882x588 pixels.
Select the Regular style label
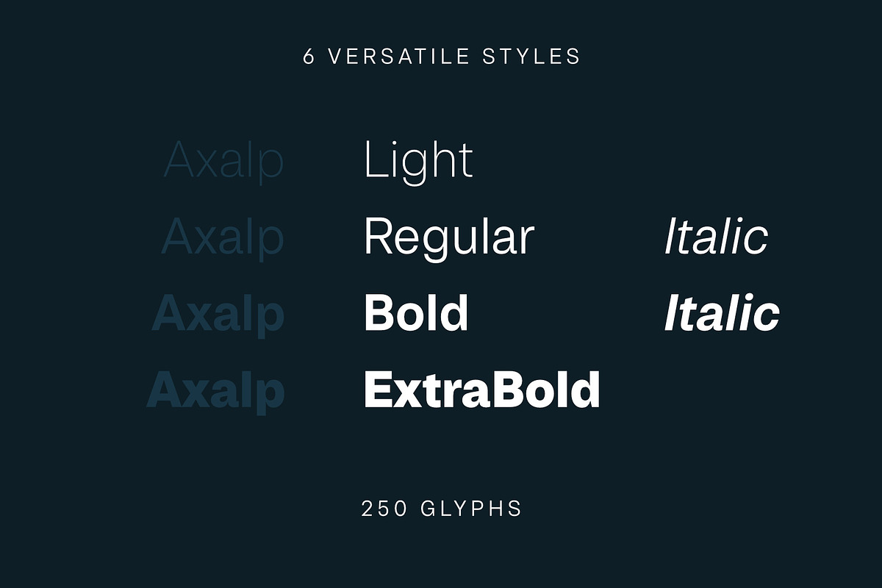click(448, 237)
